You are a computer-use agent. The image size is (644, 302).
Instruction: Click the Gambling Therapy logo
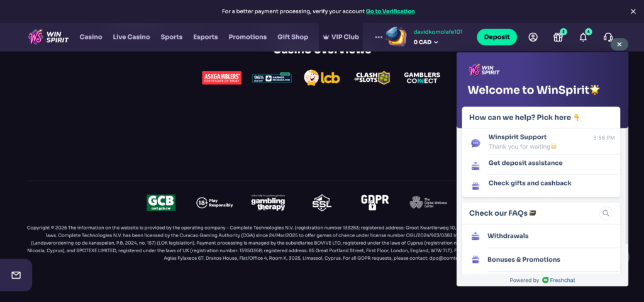click(x=268, y=203)
